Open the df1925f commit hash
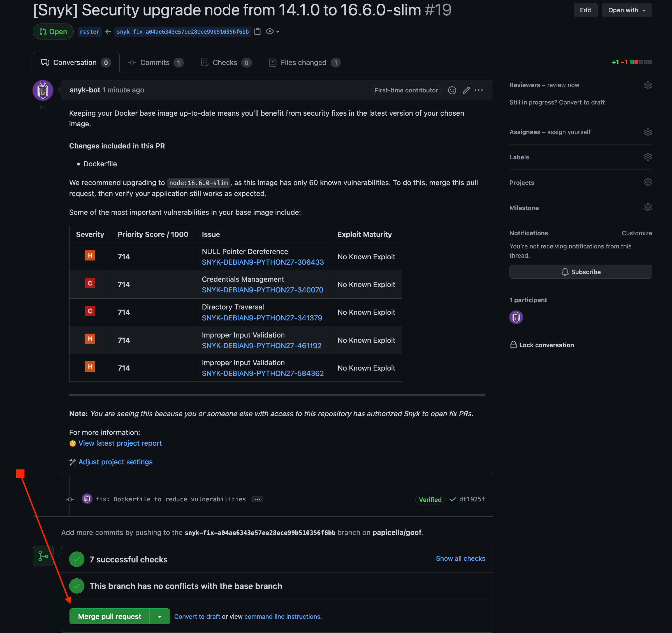The height and width of the screenshot is (633, 672). point(472,499)
